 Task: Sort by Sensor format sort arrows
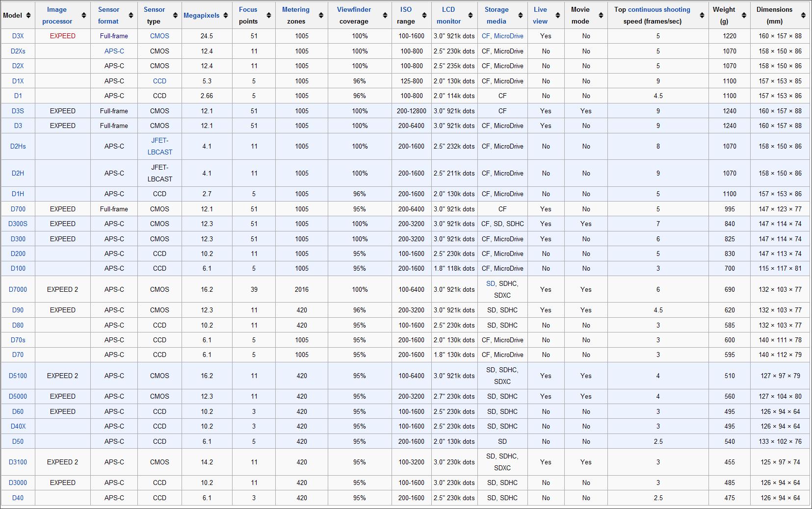click(x=131, y=15)
